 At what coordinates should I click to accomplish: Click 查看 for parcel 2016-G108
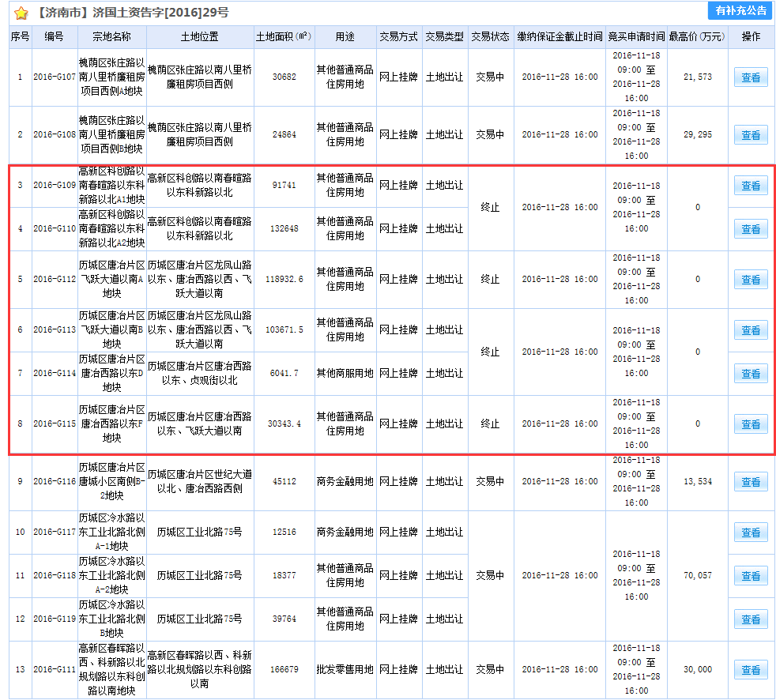coord(750,135)
